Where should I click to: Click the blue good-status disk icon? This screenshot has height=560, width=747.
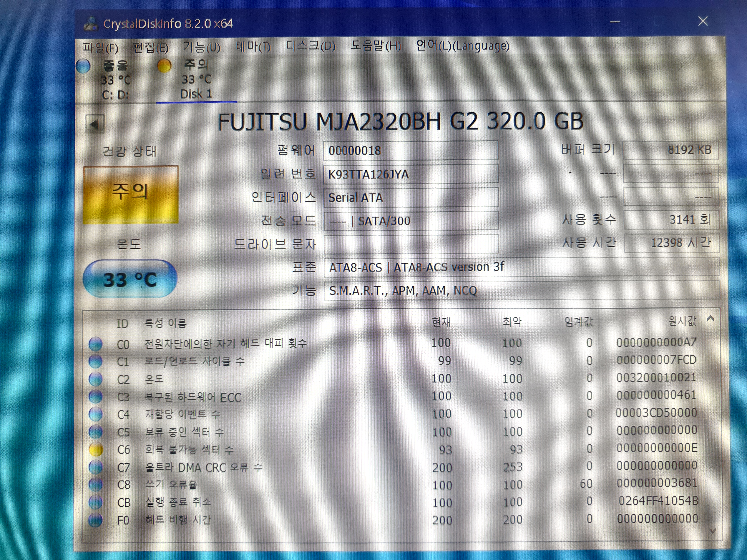(x=83, y=66)
